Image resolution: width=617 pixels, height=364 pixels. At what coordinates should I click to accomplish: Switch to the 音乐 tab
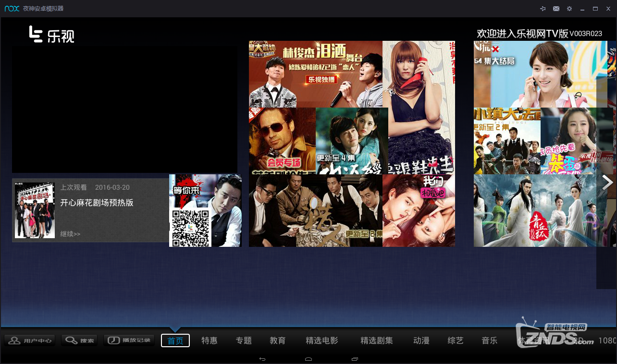point(490,340)
